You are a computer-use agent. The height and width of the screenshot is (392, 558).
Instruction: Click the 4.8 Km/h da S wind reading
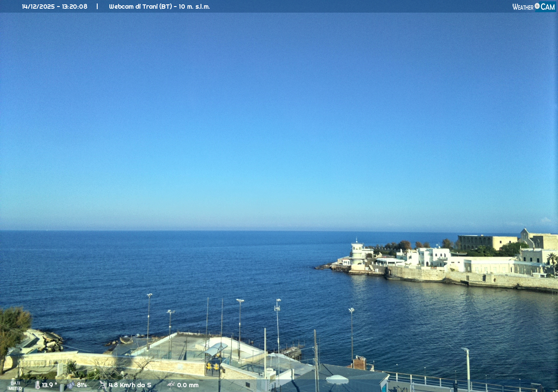coord(130,385)
